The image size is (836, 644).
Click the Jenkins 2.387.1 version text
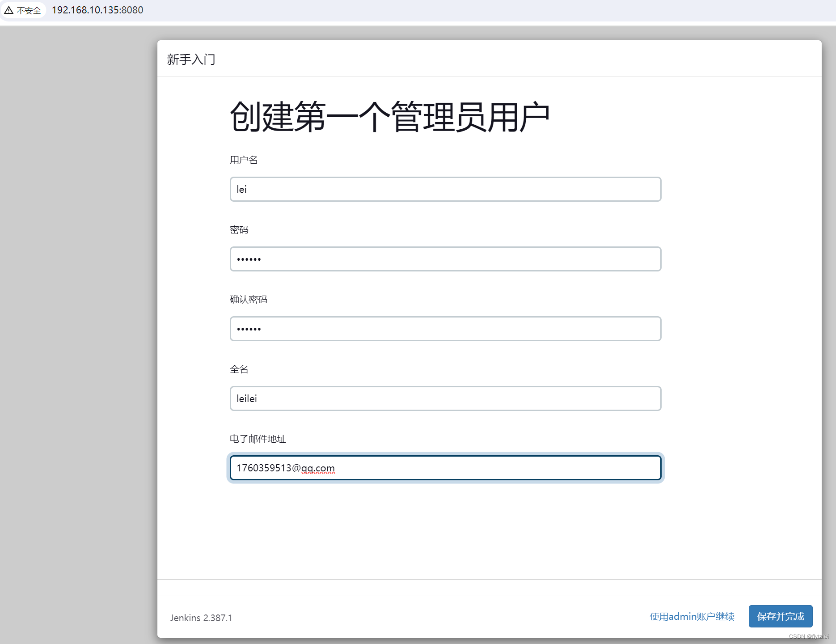[201, 618]
